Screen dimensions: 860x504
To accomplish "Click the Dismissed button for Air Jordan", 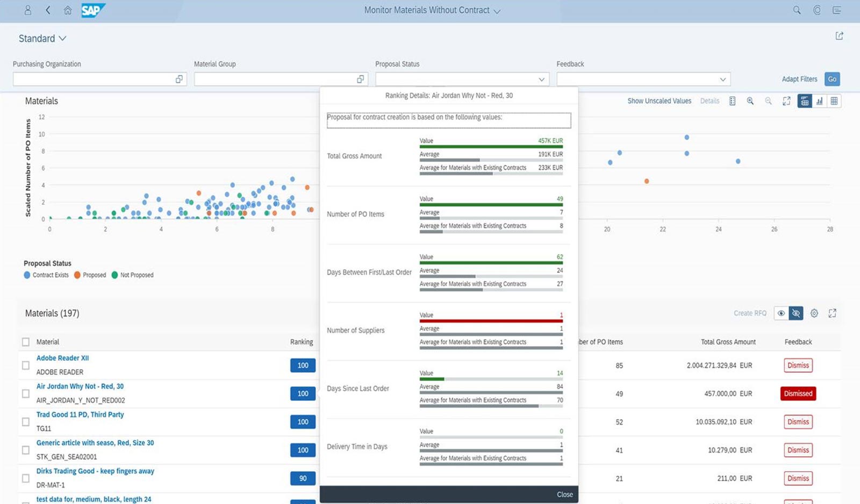I will coord(798,394).
